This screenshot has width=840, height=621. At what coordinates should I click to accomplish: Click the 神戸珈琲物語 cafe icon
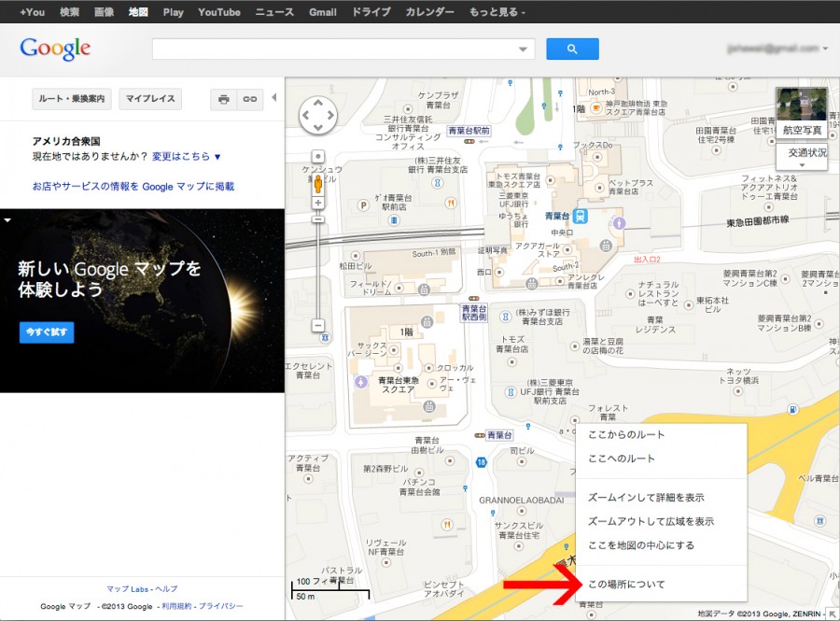pyautogui.click(x=595, y=108)
